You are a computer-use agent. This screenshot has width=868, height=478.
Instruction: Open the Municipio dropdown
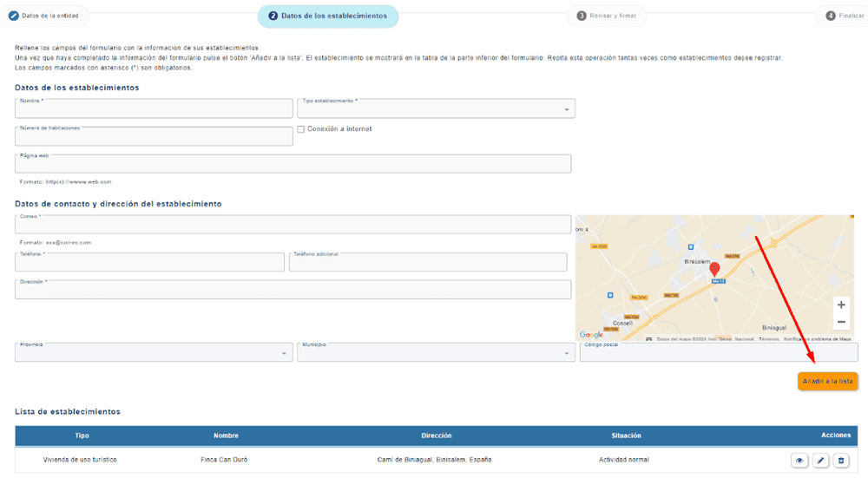[436, 352]
